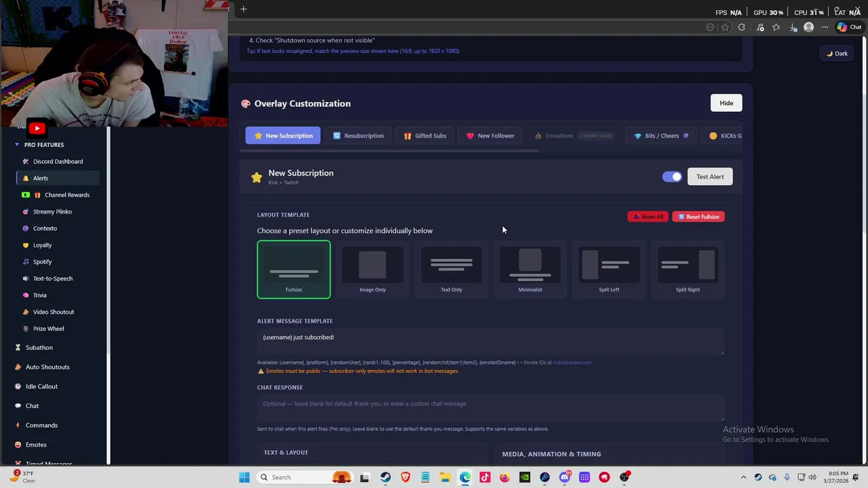Screen dimensions: 868x488
Task: Show hidden system tray icons
Action: [743, 477]
